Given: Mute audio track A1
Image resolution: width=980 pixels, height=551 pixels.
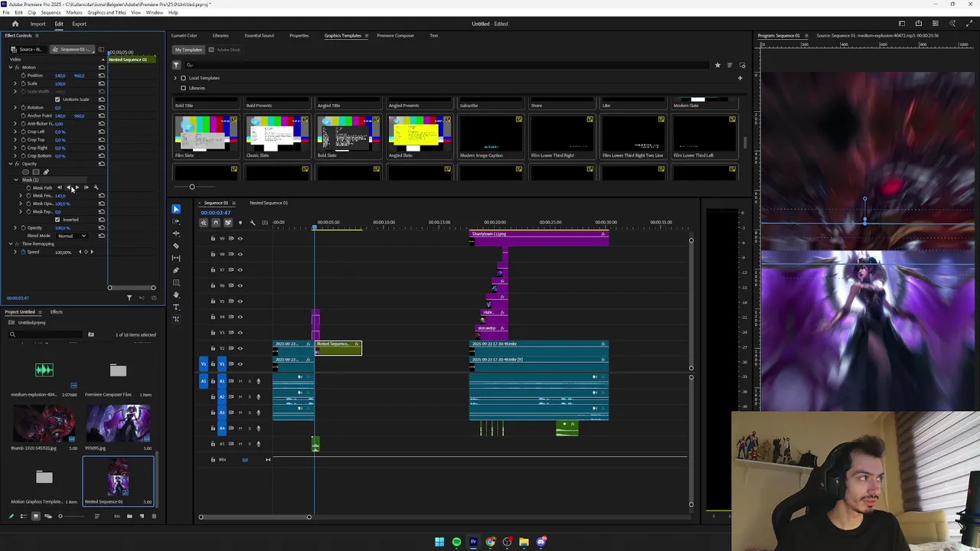Looking at the screenshot, I should coord(240,381).
